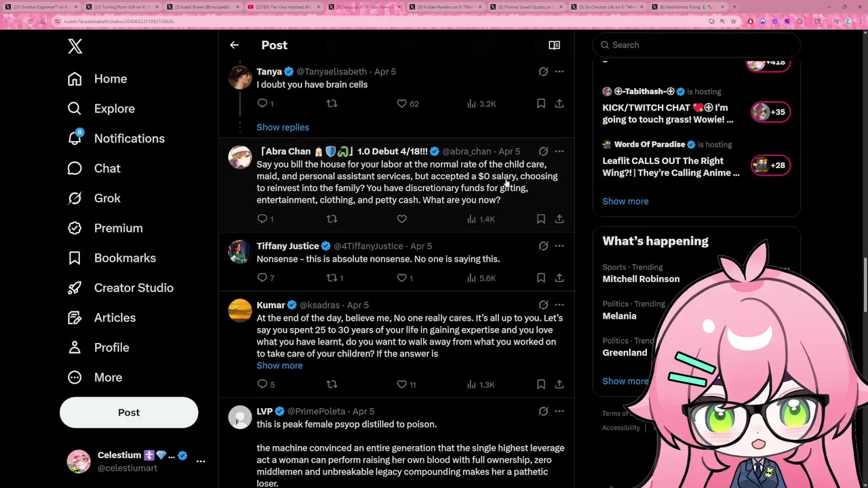Open Creator Studio in sidebar
The image size is (868, 488).
click(x=121, y=287)
